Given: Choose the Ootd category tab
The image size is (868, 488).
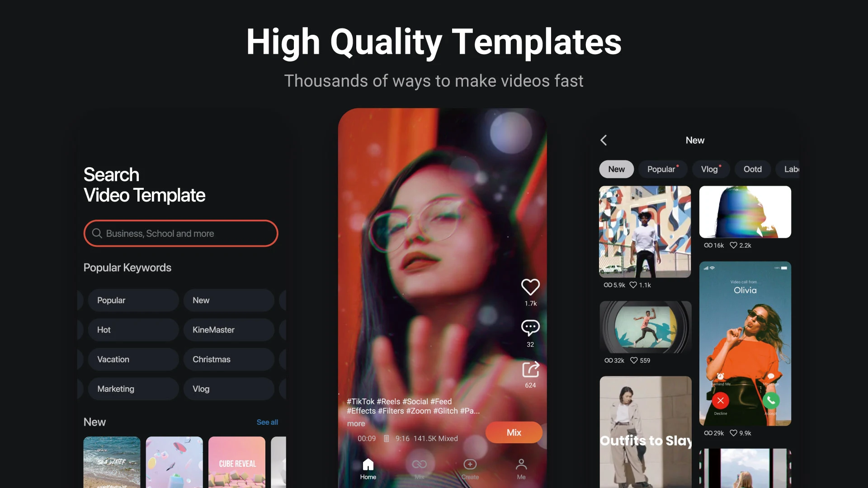Looking at the screenshot, I should pos(752,169).
